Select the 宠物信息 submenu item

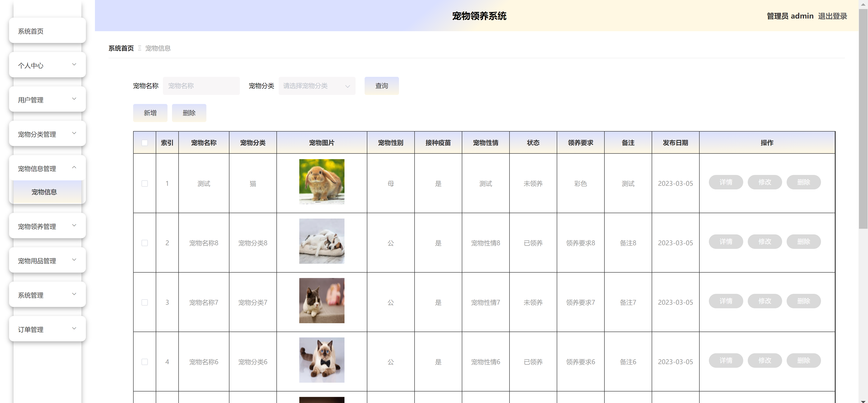(47, 192)
